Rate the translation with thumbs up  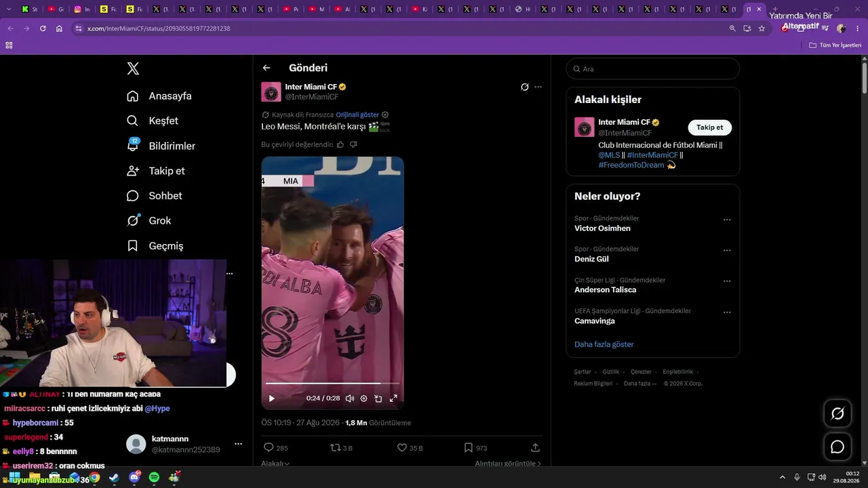[340, 144]
